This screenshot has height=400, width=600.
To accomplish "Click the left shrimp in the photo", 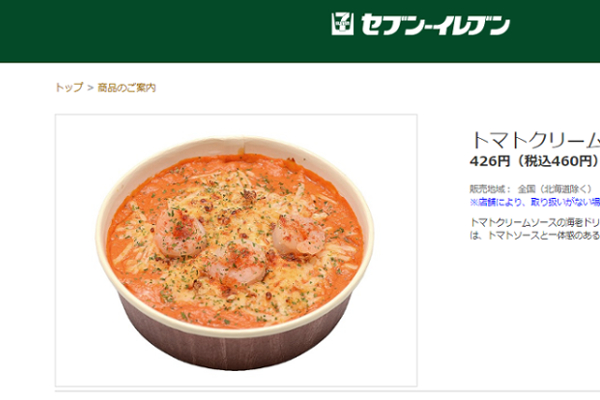I will click(181, 233).
